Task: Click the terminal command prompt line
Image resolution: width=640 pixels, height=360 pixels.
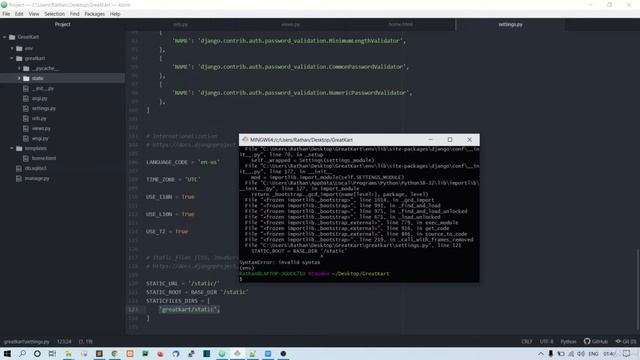Action: pos(359,279)
